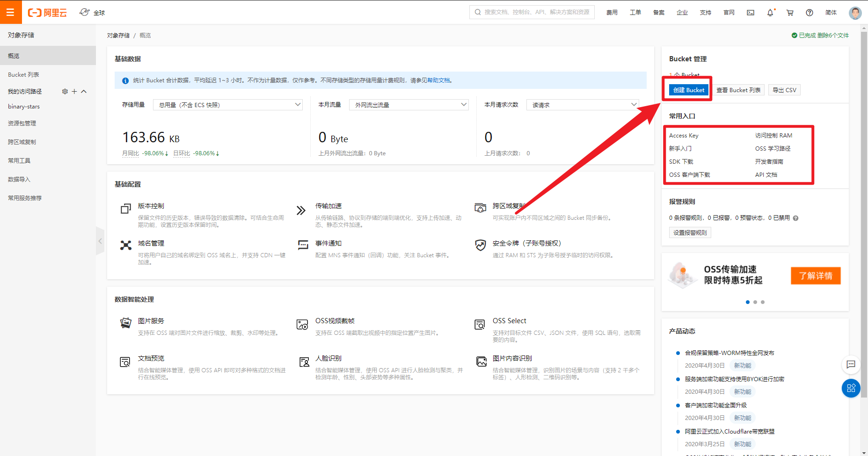Expand the 本月请求次数 读请求 dropdown
Screen dimensions: 868x456
(x=583, y=105)
